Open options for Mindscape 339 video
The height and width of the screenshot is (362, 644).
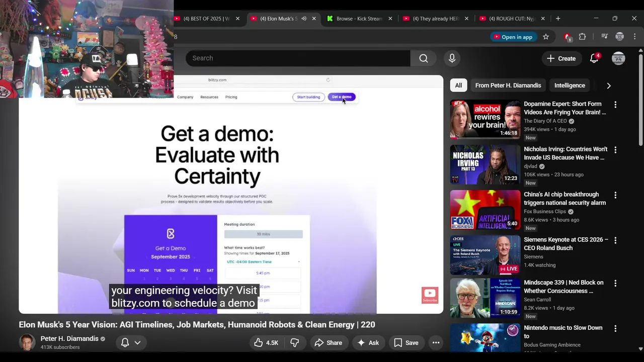[615, 283]
